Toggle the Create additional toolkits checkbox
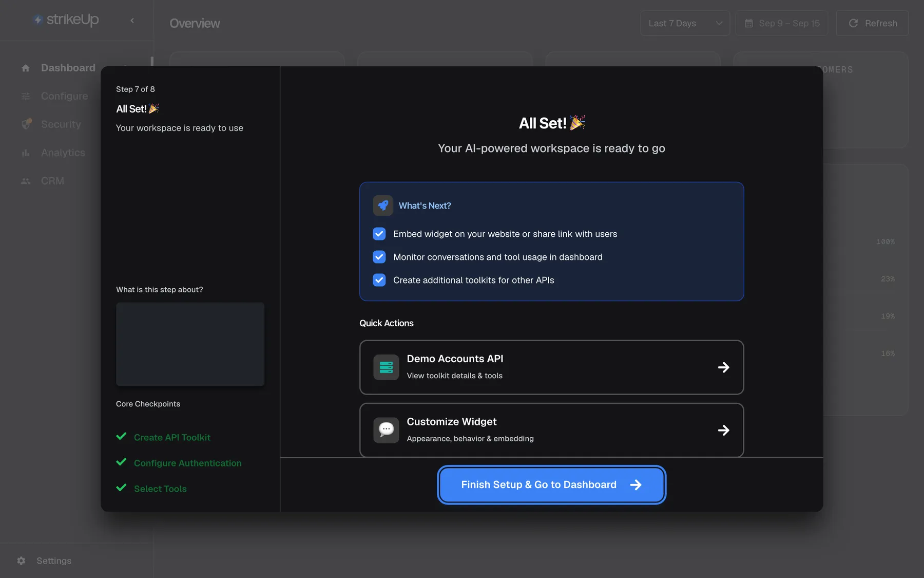The image size is (924, 578). tap(379, 280)
